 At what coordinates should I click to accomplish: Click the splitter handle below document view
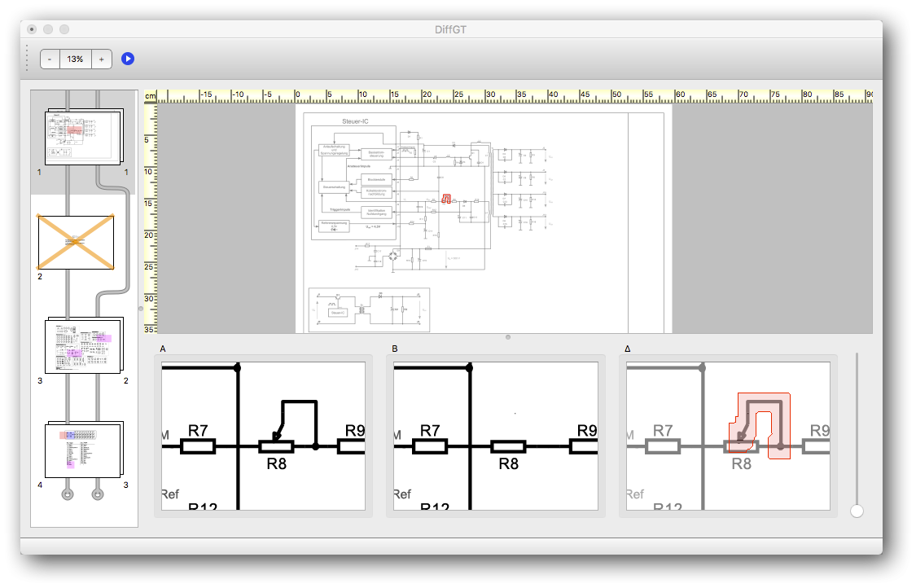(x=508, y=337)
